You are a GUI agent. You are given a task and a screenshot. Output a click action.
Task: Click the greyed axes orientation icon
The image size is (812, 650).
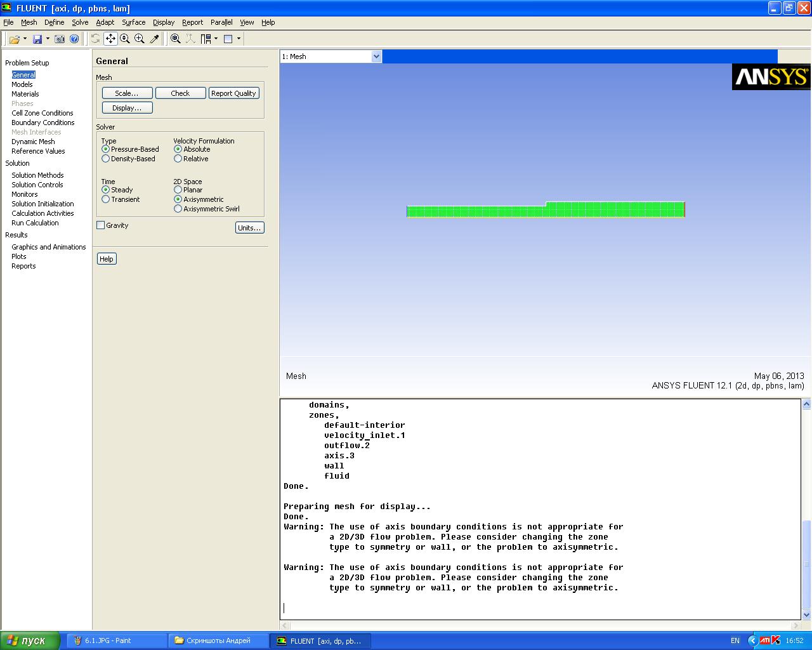[190, 39]
